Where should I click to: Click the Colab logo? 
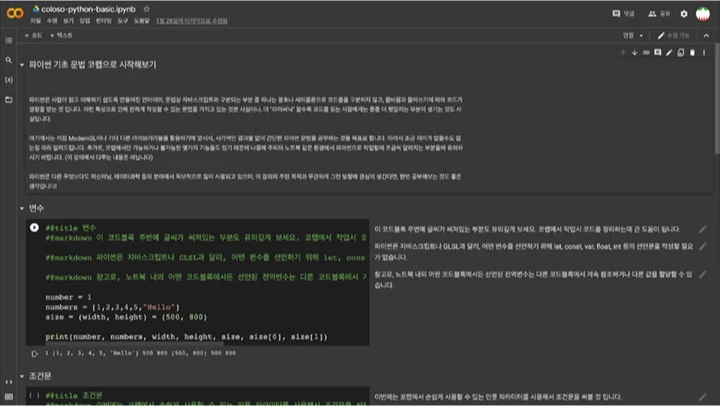pos(15,13)
